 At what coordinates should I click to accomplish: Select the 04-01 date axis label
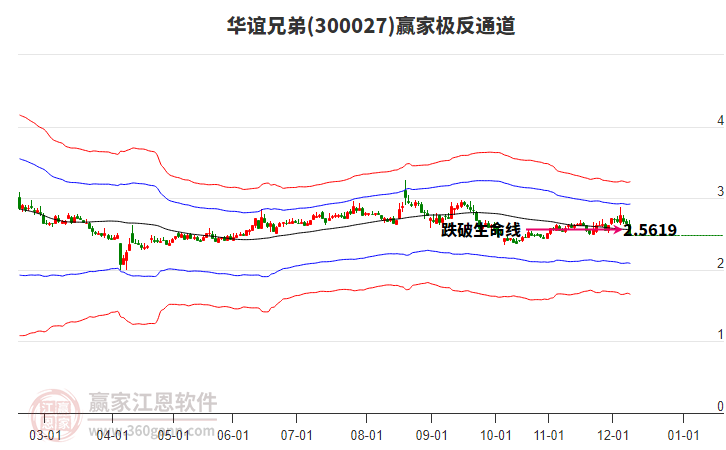113,435
